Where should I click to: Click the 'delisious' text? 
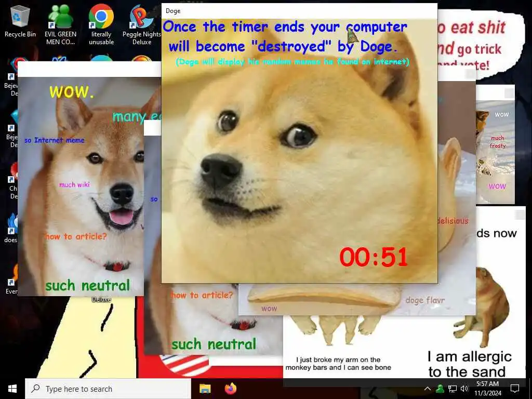[453, 221]
